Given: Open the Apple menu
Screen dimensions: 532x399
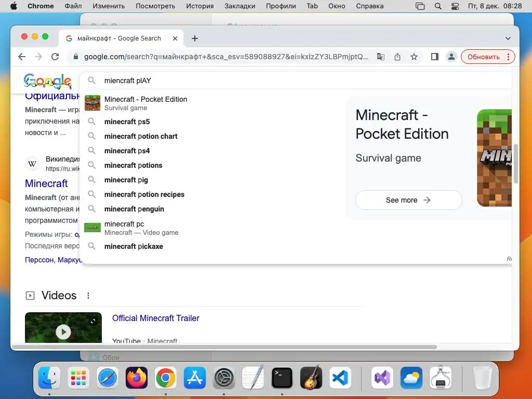Looking at the screenshot, I should click(x=14, y=6).
